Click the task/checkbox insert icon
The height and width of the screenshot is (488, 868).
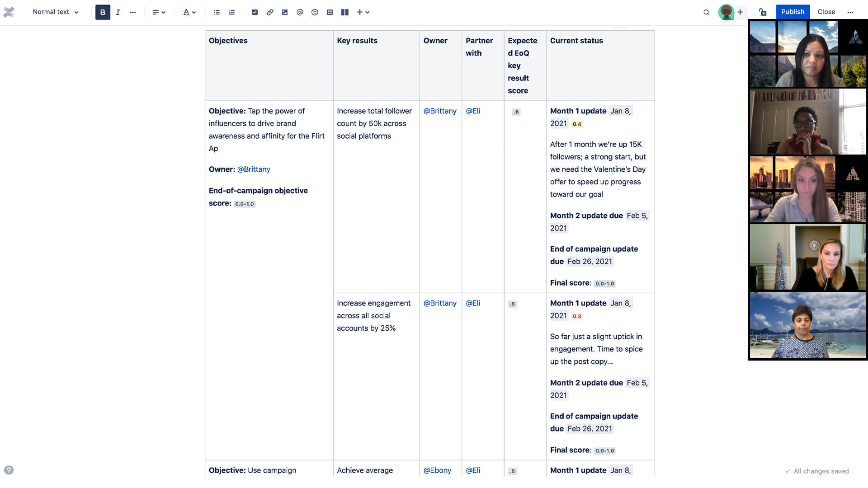point(253,12)
